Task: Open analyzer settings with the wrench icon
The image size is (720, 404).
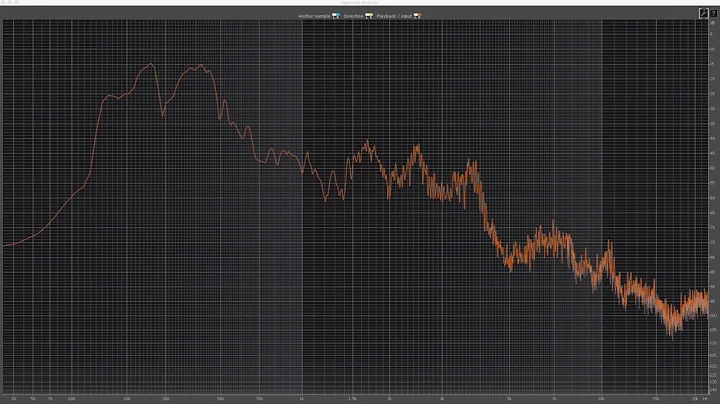Action: tap(703, 13)
